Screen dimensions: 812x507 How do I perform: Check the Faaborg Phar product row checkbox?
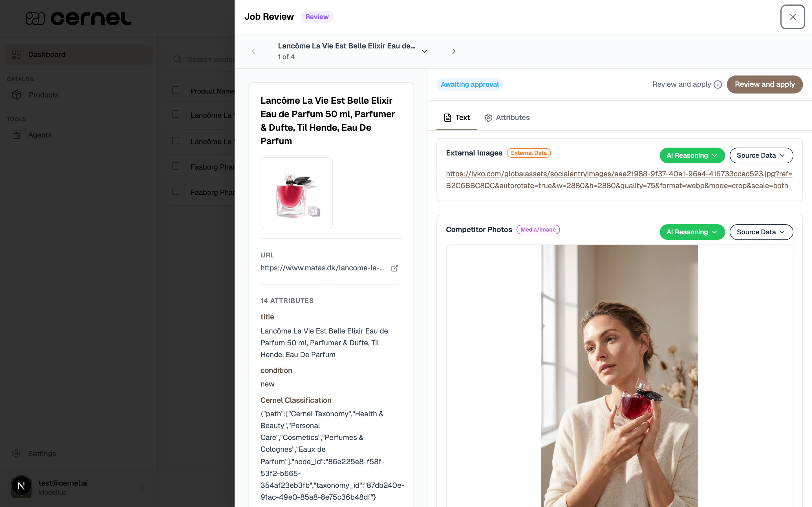[176, 166]
